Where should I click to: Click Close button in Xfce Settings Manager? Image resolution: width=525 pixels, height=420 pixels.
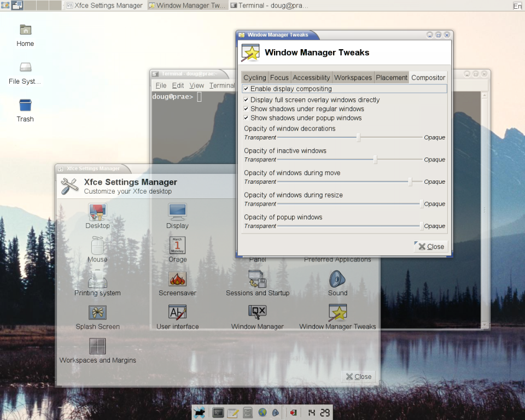click(359, 376)
